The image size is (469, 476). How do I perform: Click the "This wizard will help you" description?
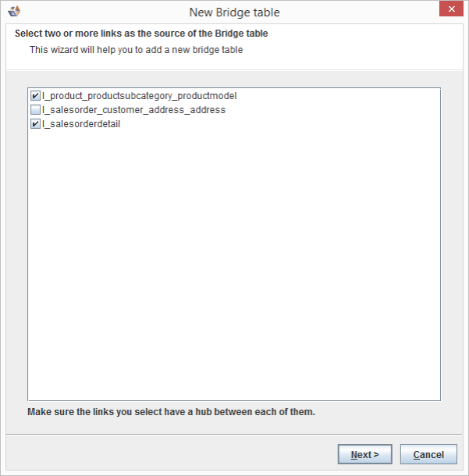pyautogui.click(x=136, y=50)
